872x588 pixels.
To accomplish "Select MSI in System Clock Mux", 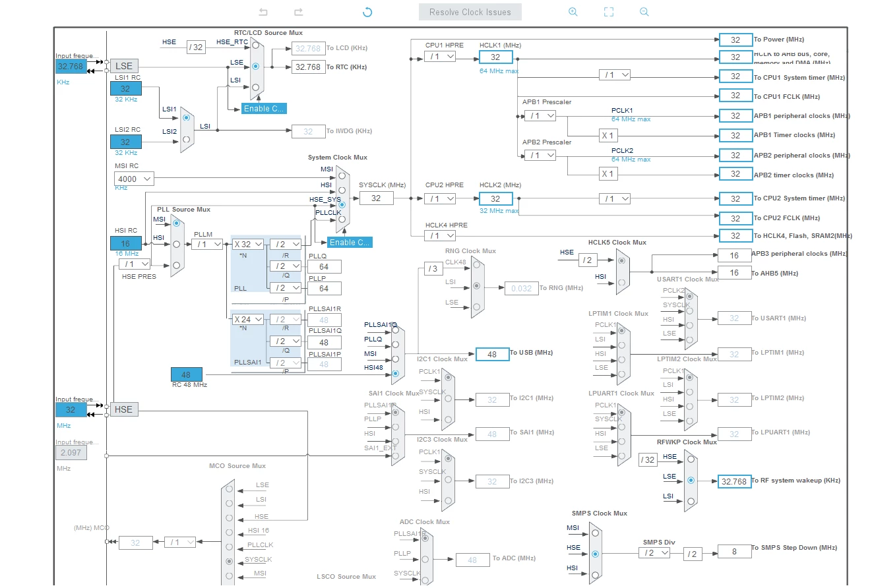I will tap(342, 175).
